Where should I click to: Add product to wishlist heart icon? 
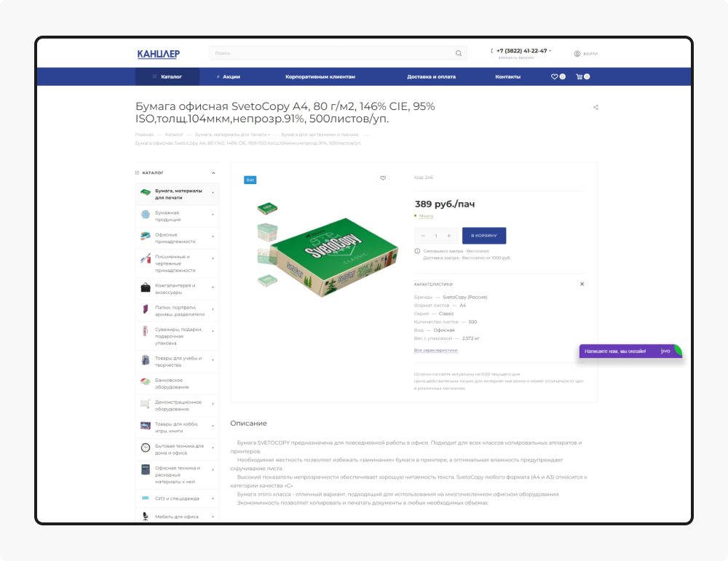point(383,178)
